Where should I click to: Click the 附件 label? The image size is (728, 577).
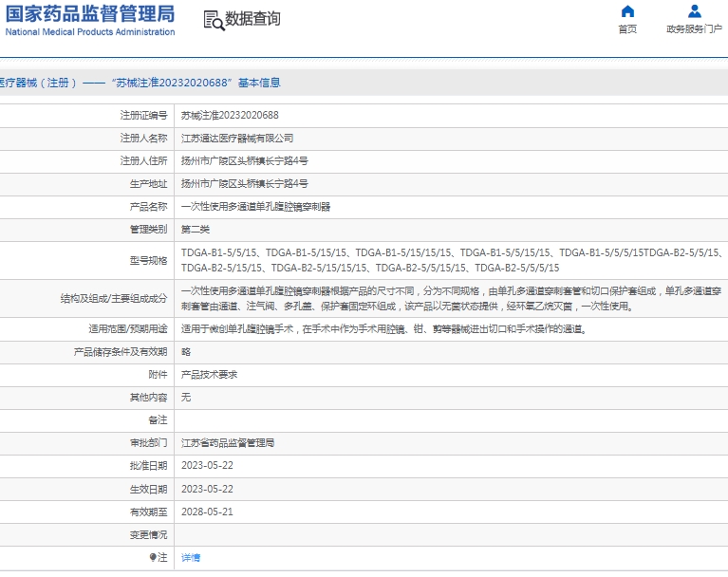158,375
